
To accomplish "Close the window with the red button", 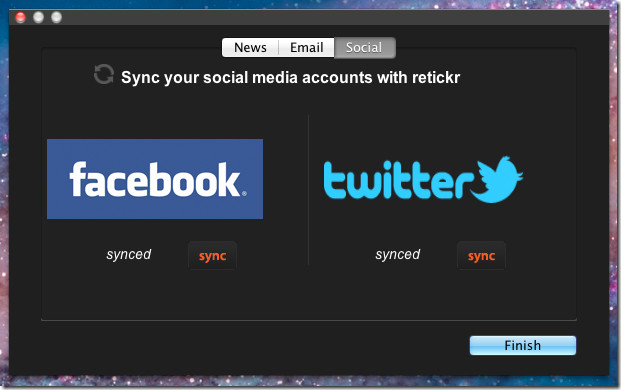I will pyautogui.click(x=20, y=17).
